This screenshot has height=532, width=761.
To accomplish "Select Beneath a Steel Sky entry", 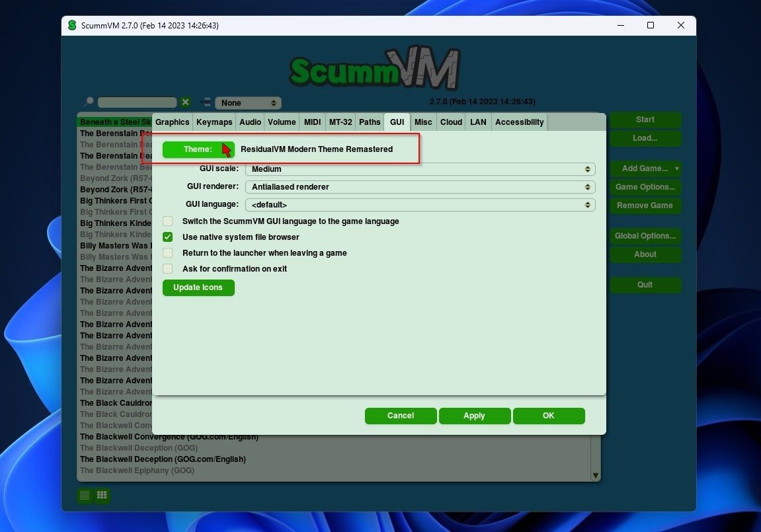I will [116, 122].
